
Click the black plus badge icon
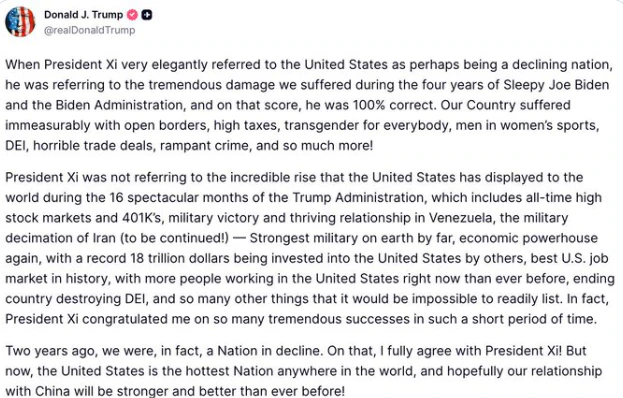(147, 15)
